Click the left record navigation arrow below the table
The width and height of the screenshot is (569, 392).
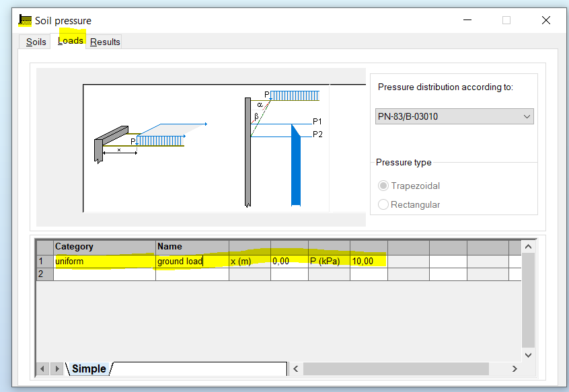pyautogui.click(x=42, y=368)
